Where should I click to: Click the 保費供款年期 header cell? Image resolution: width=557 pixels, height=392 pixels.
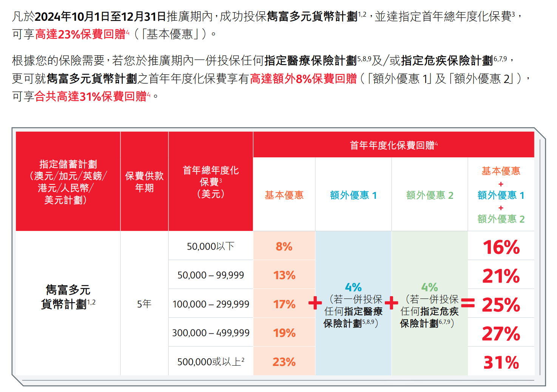(x=144, y=181)
